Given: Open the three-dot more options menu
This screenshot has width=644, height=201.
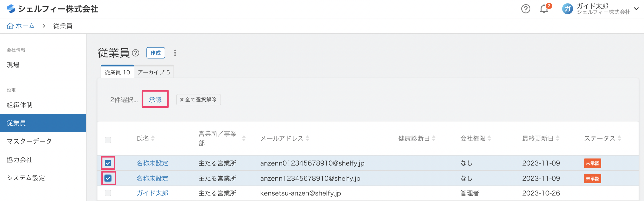Looking at the screenshot, I should tap(175, 53).
